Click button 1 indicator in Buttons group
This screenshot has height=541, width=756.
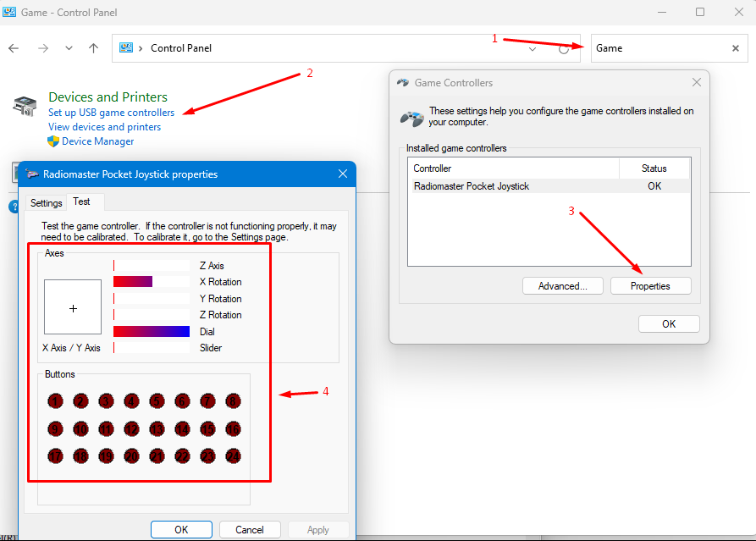pyautogui.click(x=56, y=401)
